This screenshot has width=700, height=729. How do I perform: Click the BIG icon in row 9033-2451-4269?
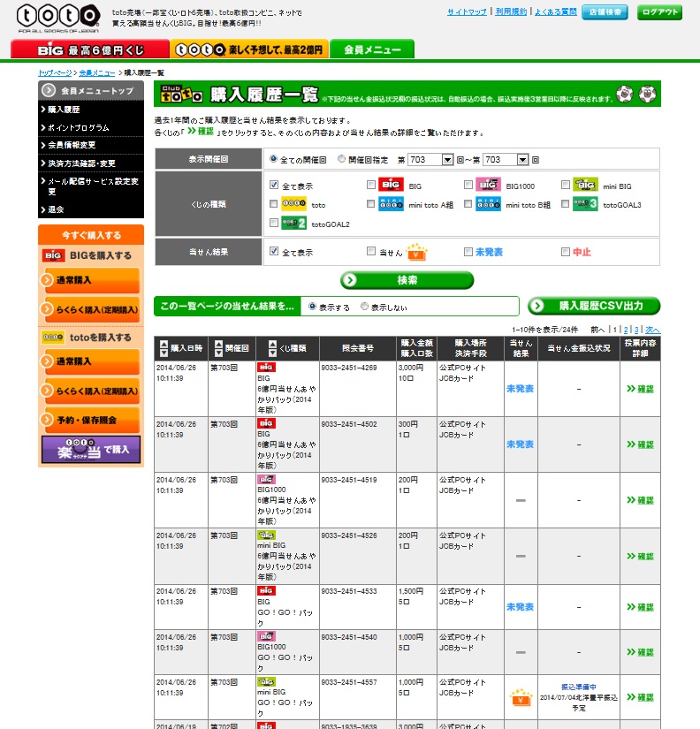(x=266, y=368)
